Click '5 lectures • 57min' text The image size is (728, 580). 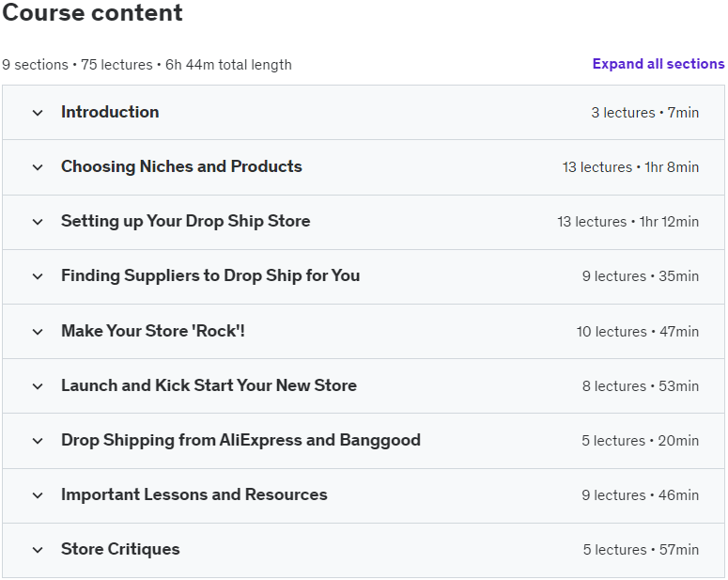[641, 550]
